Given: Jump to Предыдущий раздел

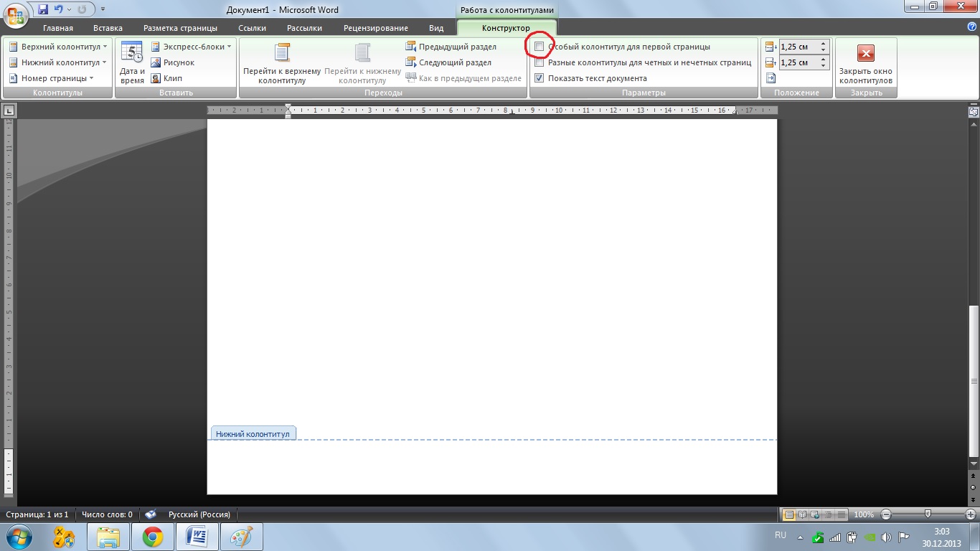Looking at the screenshot, I should (451, 47).
